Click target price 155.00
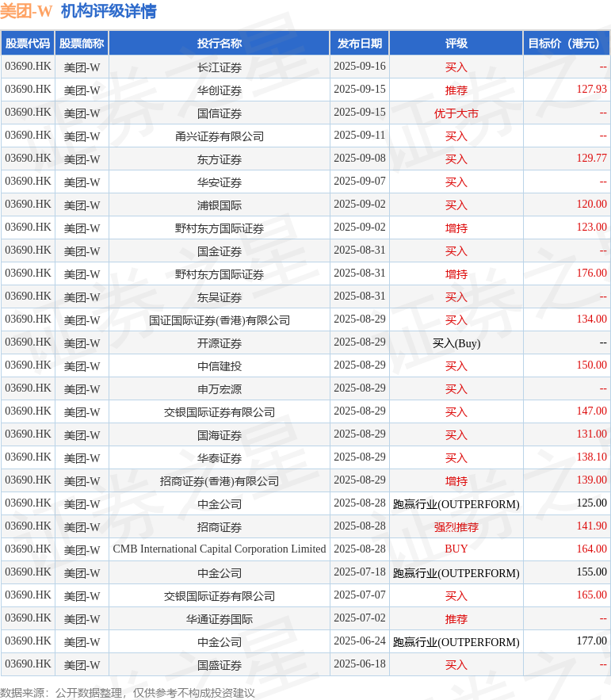The image size is (611, 700). pos(591,572)
